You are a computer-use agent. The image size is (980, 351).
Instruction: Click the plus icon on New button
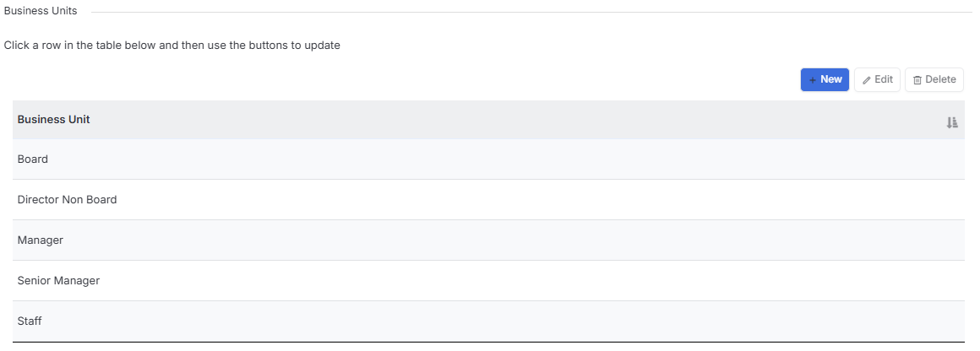click(813, 80)
